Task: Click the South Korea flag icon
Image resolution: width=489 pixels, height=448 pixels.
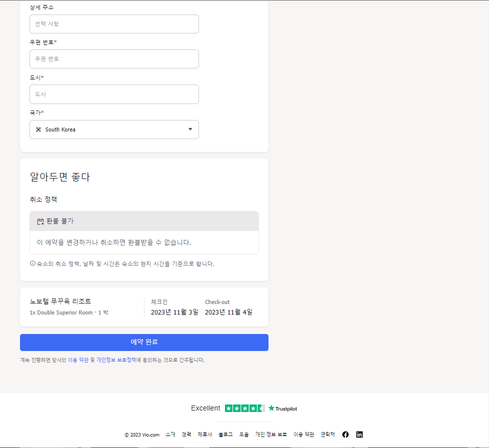Action: [38, 129]
